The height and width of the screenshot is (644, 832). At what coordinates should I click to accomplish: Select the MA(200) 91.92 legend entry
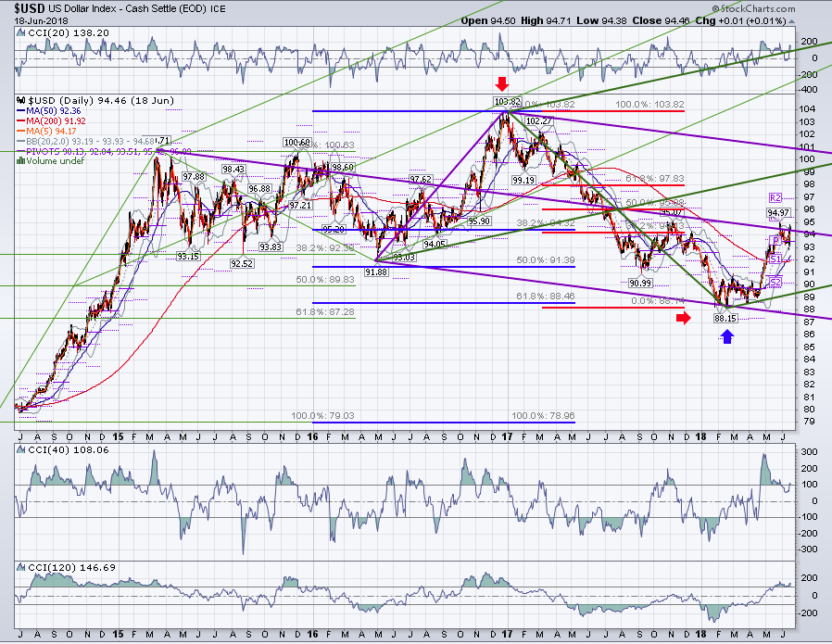(x=52, y=121)
